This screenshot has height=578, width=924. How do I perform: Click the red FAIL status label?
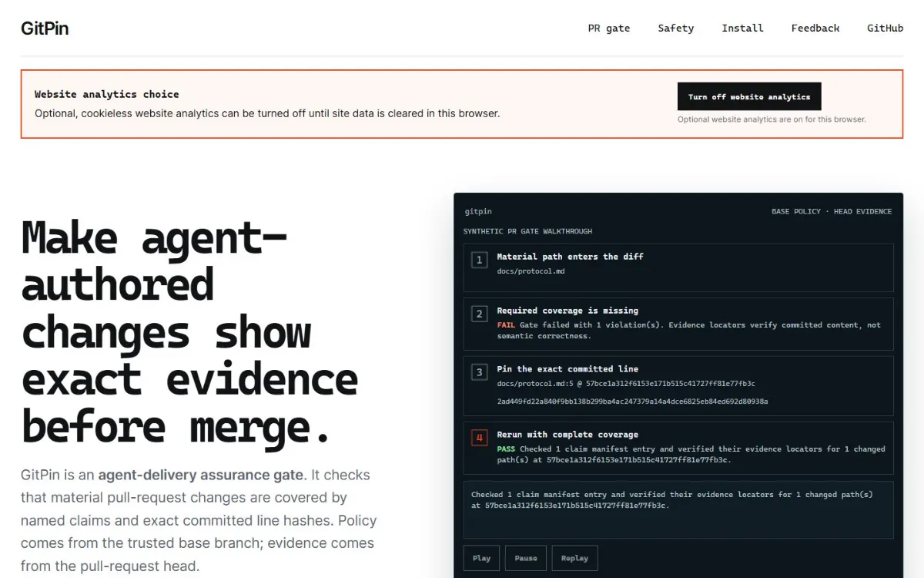pos(506,325)
